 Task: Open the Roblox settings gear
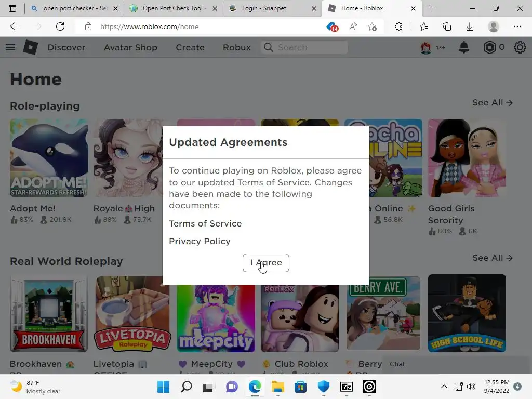click(x=520, y=47)
